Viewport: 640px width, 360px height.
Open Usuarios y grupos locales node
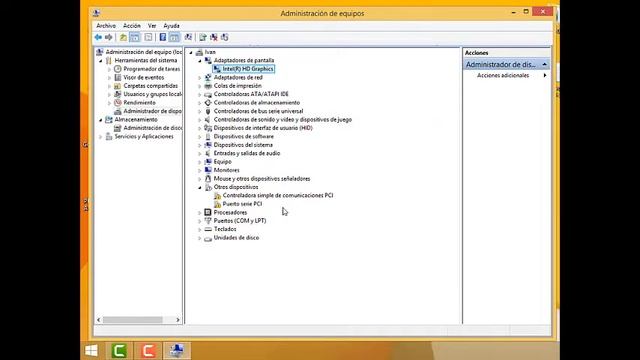[153, 94]
